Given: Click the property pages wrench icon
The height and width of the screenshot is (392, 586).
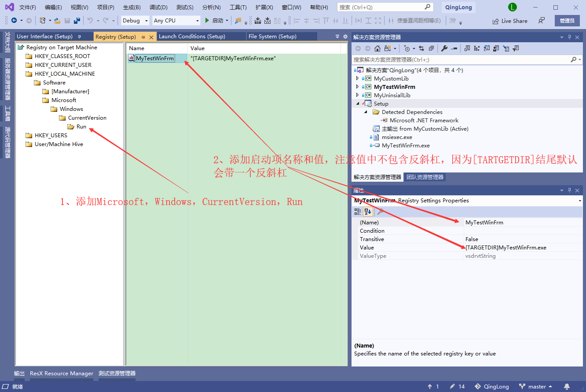Looking at the screenshot, I should pos(381,212).
